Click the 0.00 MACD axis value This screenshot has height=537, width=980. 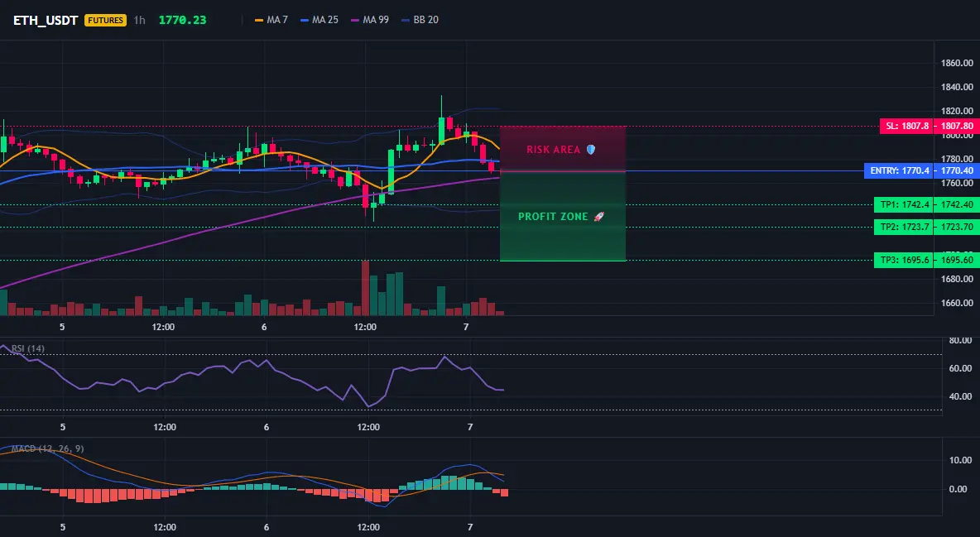958,489
